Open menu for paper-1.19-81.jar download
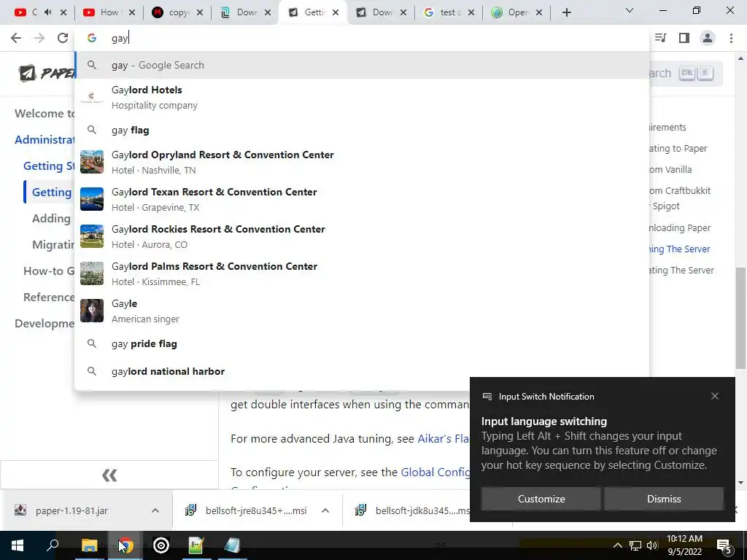The height and width of the screenshot is (560, 747). pyautogui.click(x=155, y=510)
